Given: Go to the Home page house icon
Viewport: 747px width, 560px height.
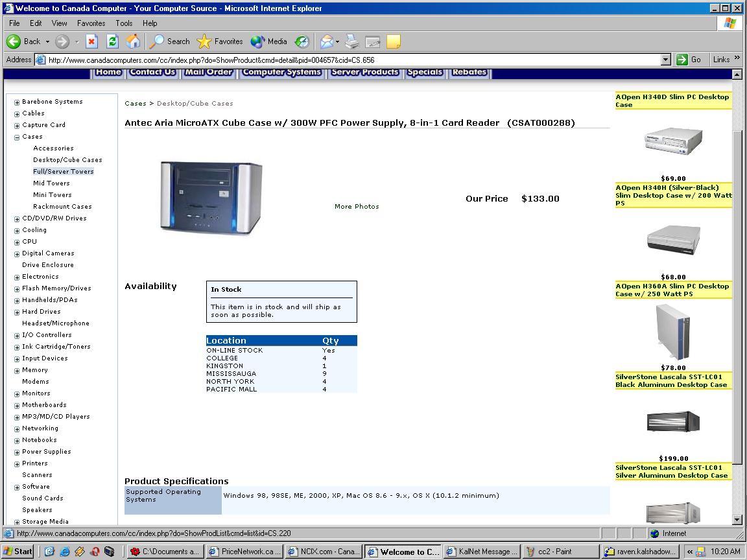Looking at the screenshot, I should click(x=133, y=41).
